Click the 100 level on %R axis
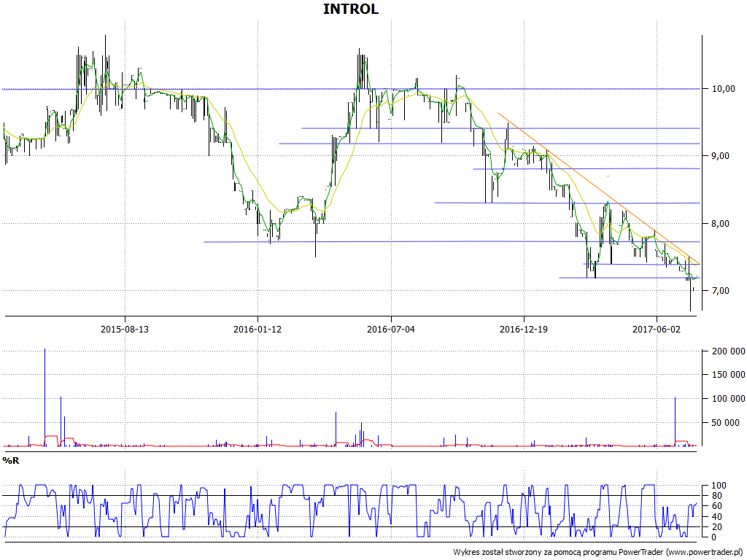This screenshot has height=560, width=747. click(719, 486)
